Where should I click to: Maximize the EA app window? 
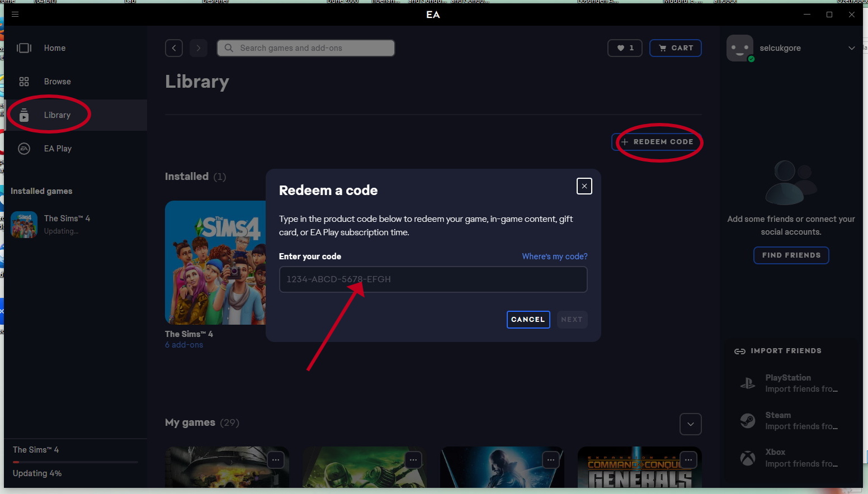829,15
